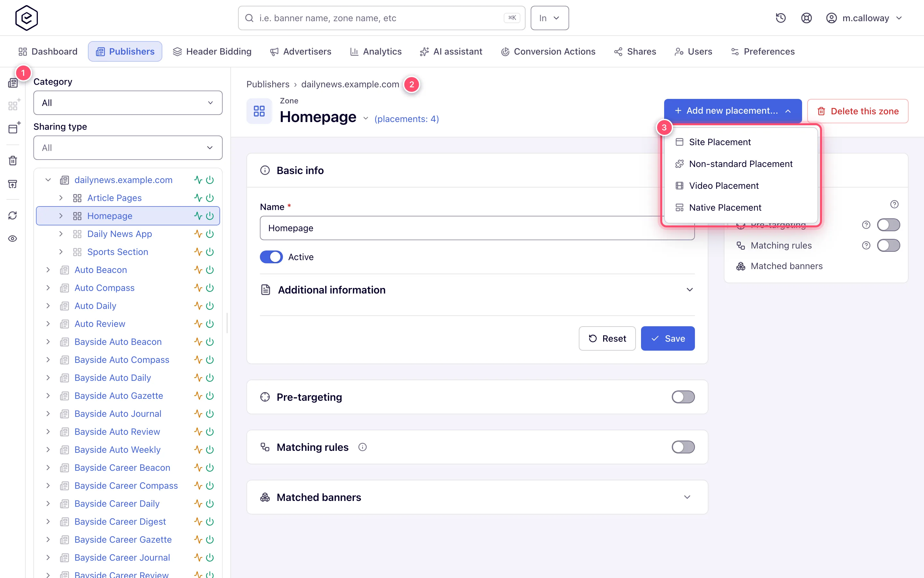Viewport: 924px width, 578px height.
Task: Toggle Matching rules in the right summary panel
Action: tap(888, 245)
